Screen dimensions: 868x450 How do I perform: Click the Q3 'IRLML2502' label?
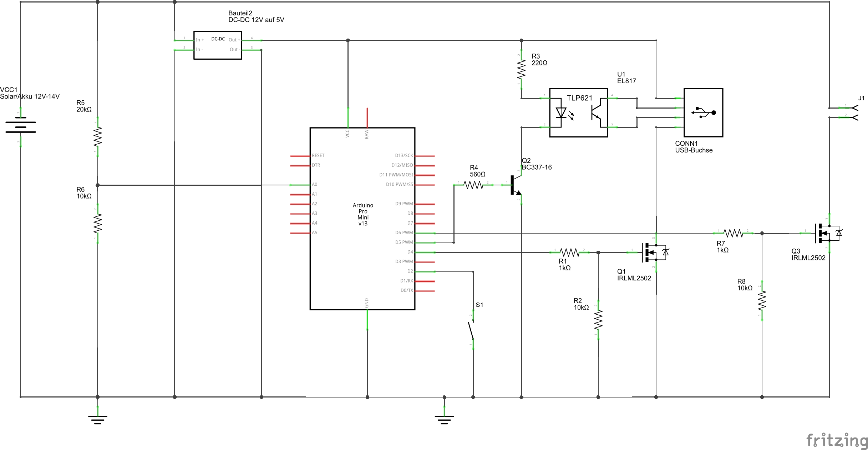[809, 258]
